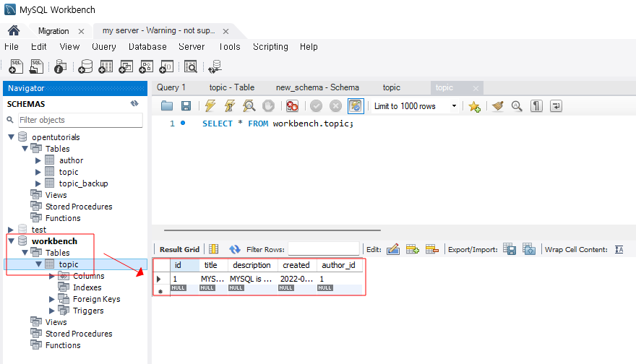Viewport: 636px width, 364px height.
Task: Insert a new row icon in result grid
Action: tap(413, 249)
